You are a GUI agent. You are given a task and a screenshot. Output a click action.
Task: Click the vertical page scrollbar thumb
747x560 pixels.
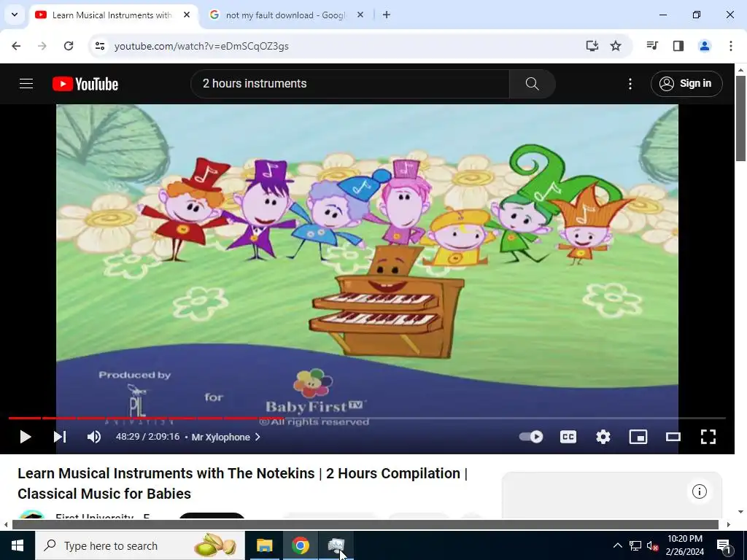pyautogui.click(x=740, y=118)
